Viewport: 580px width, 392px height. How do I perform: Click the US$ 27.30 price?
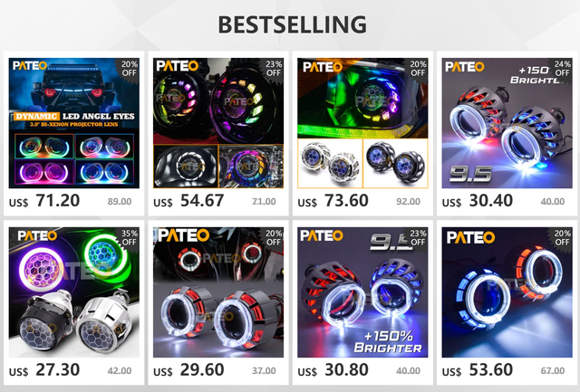pyautogui.click(x=44, y=370)
